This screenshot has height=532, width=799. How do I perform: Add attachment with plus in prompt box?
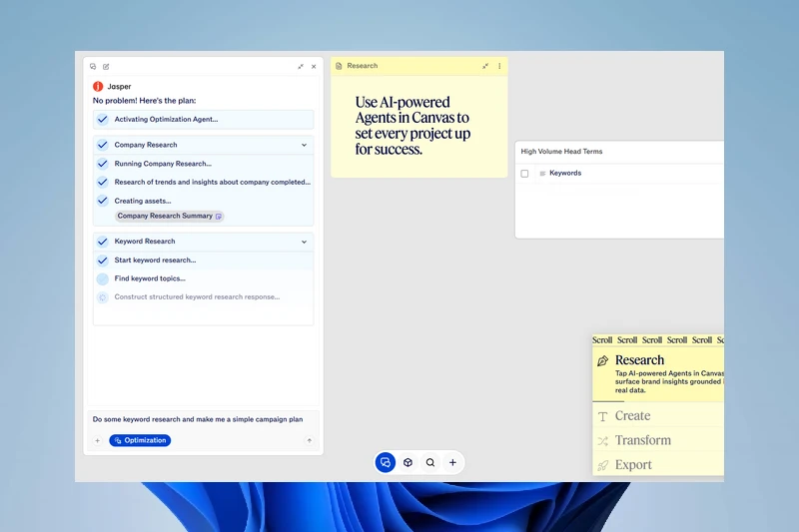click(x=97, y=440)
